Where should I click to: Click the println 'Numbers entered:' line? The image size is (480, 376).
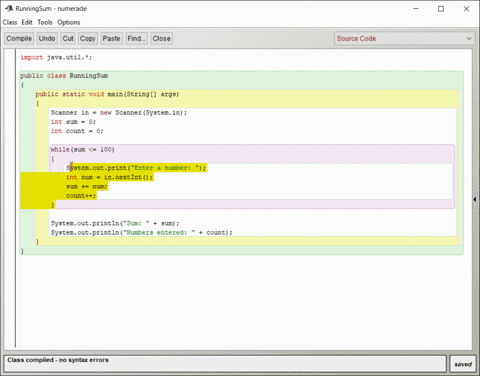141,232
